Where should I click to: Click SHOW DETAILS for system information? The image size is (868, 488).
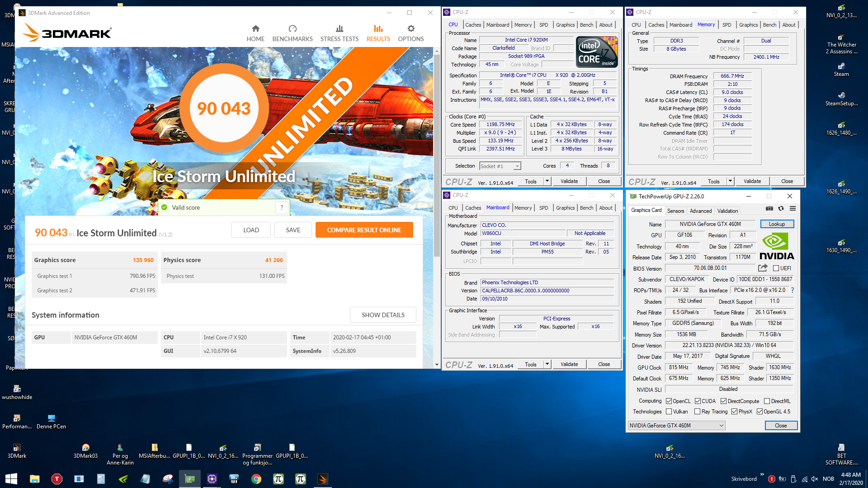tap(383, 315)
